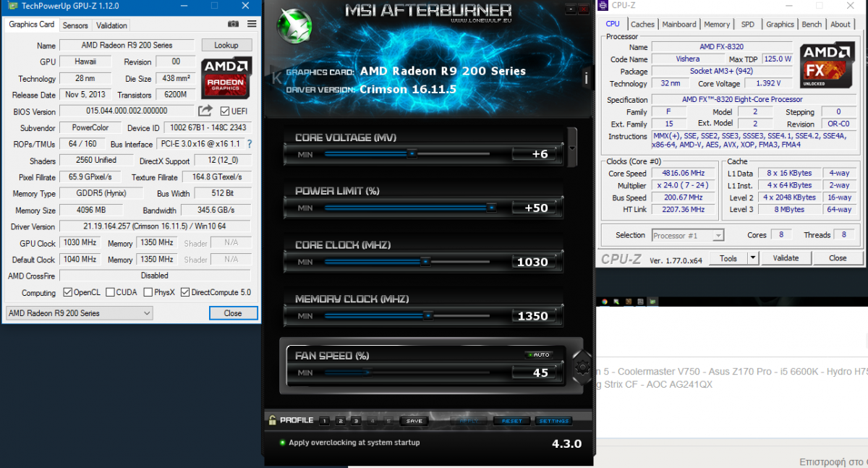Open the AMD Radeon R9 200 Series GPU dropdown
Viewport: 868px width, 468px height.
79,313
